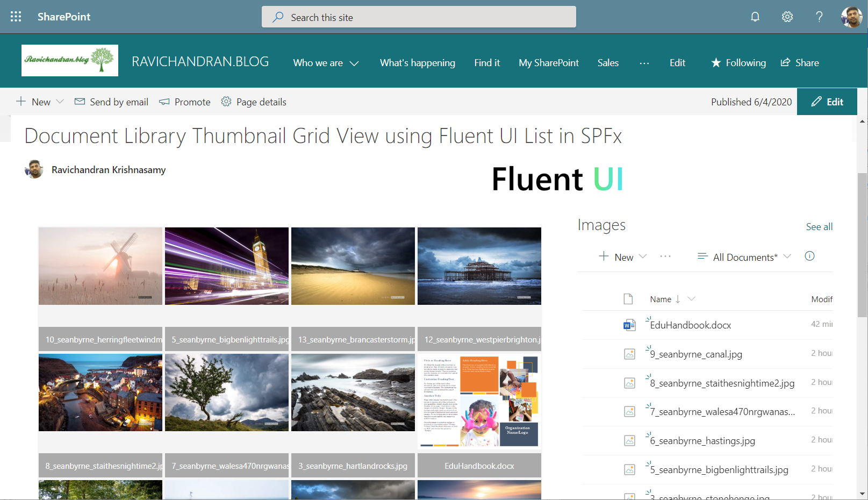Click the Ravichandran.blog site logo

(70, 60)
